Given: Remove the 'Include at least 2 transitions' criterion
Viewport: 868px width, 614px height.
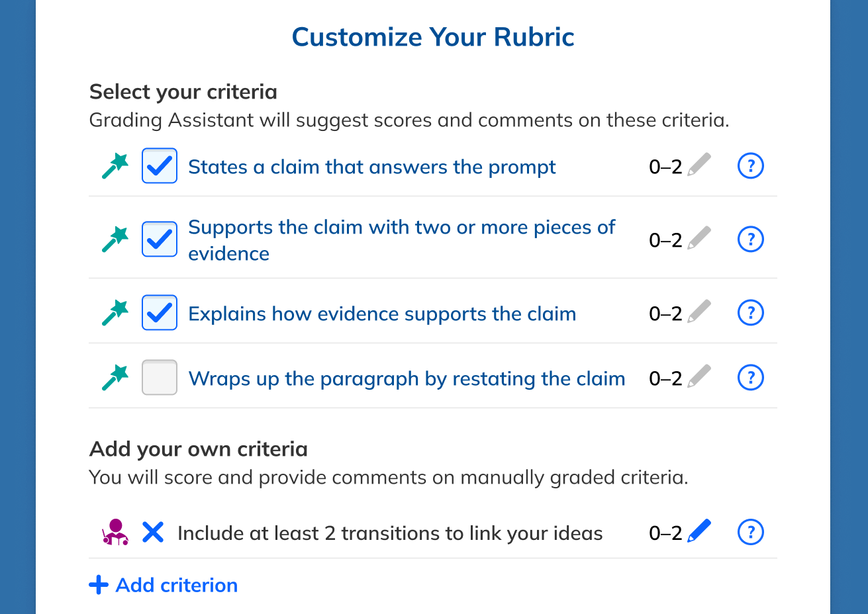Looking at the screenshot, I should [153, 532].
